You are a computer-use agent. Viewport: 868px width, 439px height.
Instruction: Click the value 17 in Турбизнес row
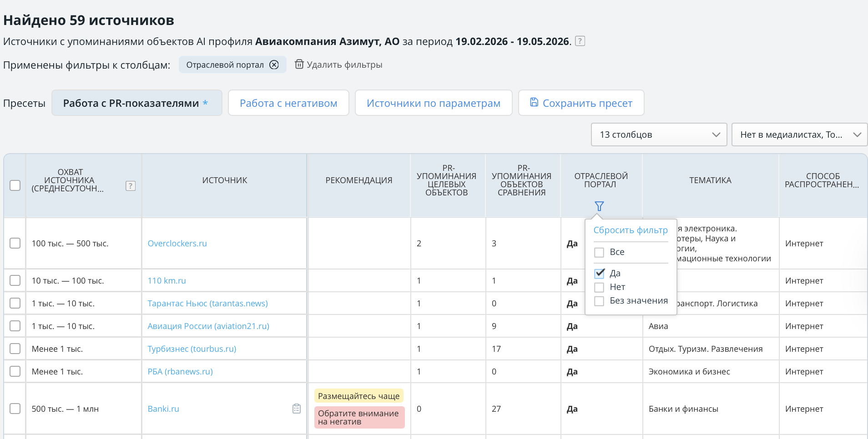coord(496,349)
